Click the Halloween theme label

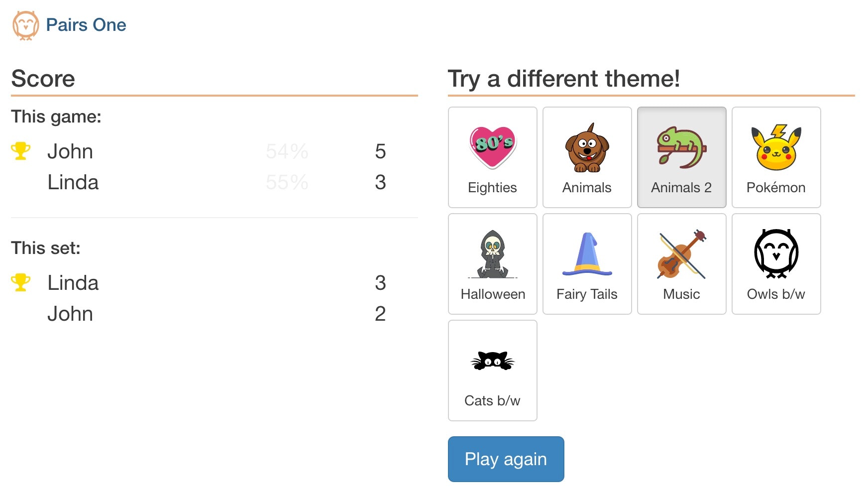(493, 294)
